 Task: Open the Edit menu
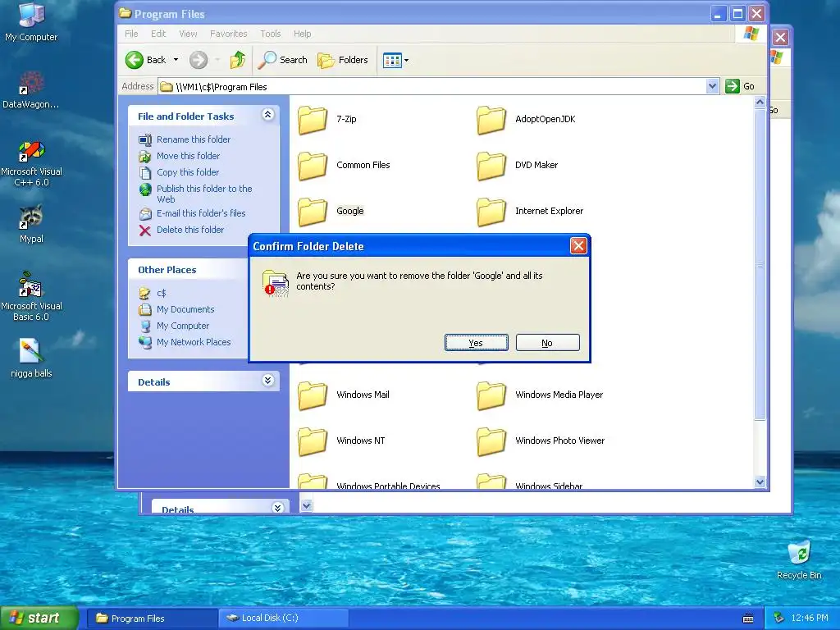pos(158,34)
